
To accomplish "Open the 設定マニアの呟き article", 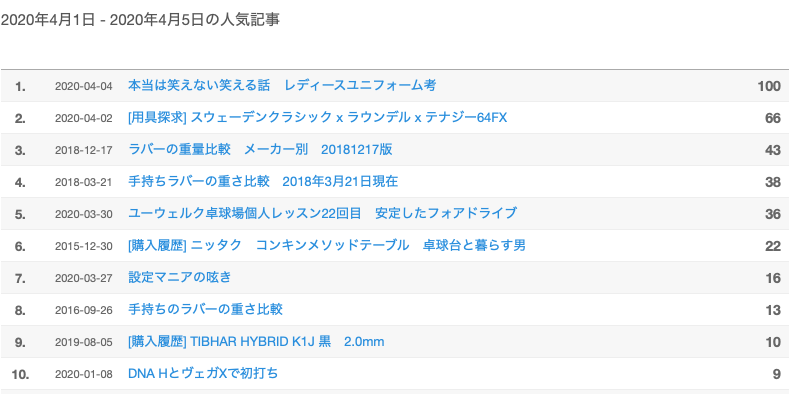I will click(x=180, y=277).
